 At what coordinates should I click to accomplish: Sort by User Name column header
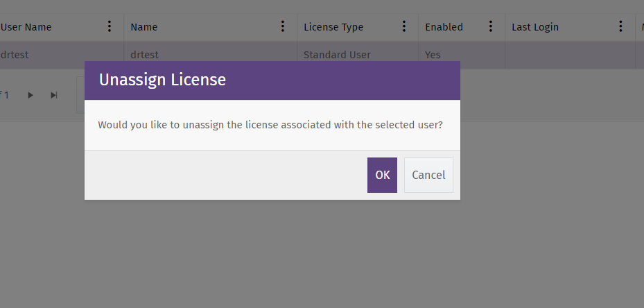pos(26,27)
